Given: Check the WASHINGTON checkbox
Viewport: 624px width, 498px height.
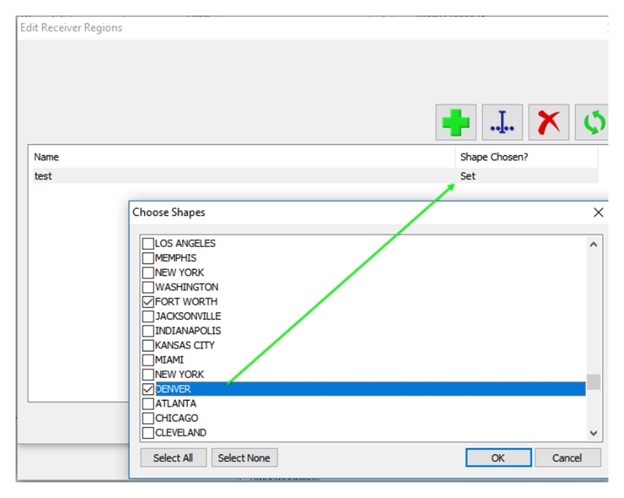Looking at the screenshot, I should click(x=148, y=287).
